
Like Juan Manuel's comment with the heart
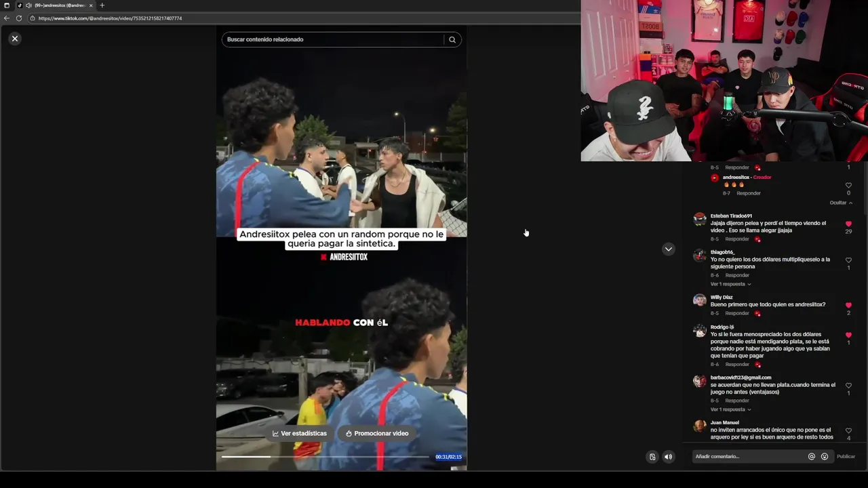[x=848, y=430]
